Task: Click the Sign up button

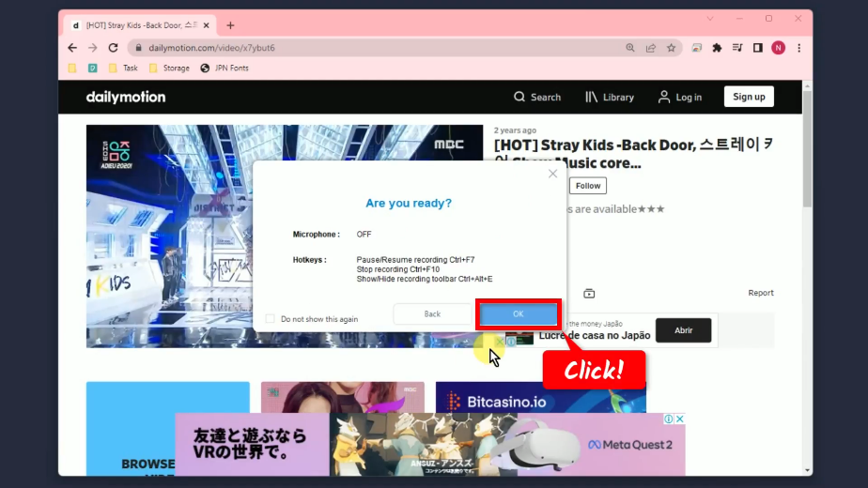Action: (749, 97)
